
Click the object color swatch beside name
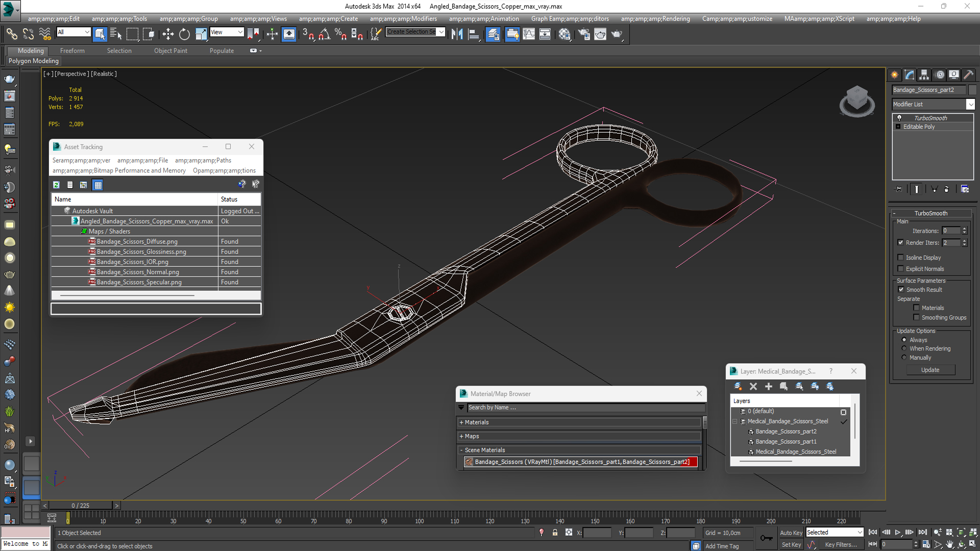tap(972, 90)
